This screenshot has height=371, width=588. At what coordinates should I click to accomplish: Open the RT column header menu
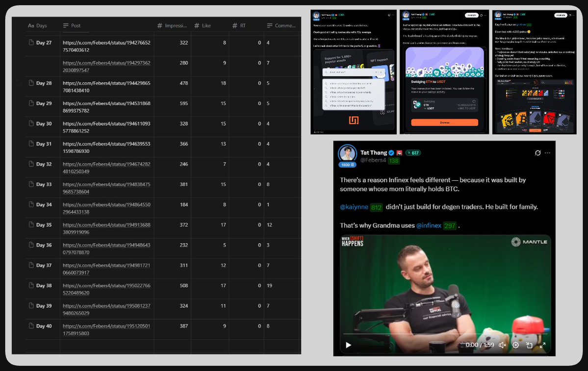[239, 25]
